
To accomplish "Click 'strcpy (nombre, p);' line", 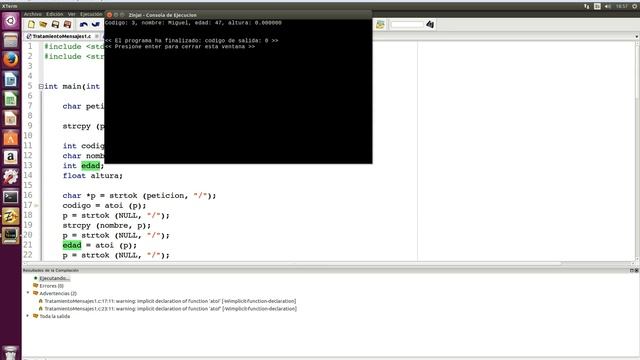I will click(x=107, y=225).
